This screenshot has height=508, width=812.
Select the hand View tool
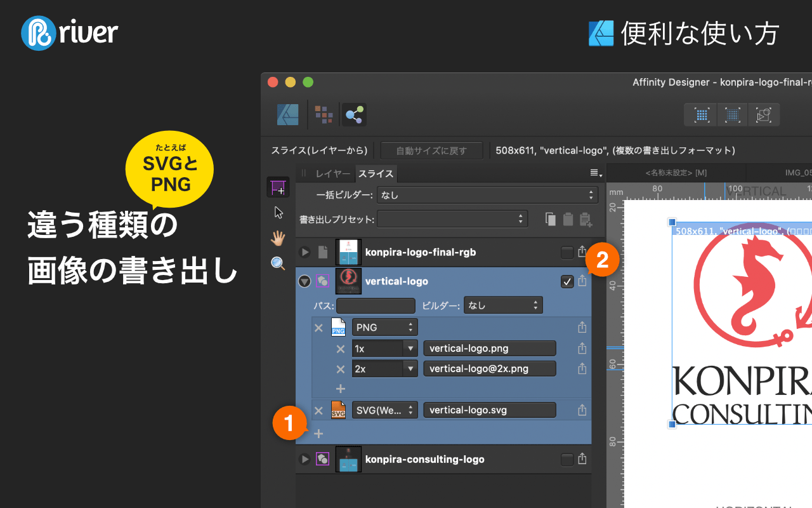click(x=278, y=238)
